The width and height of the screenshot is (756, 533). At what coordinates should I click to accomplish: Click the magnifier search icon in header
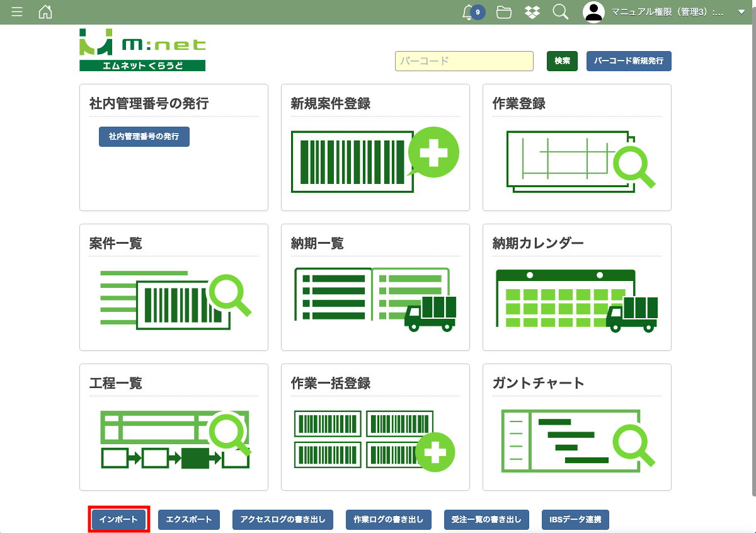(560, 12)
